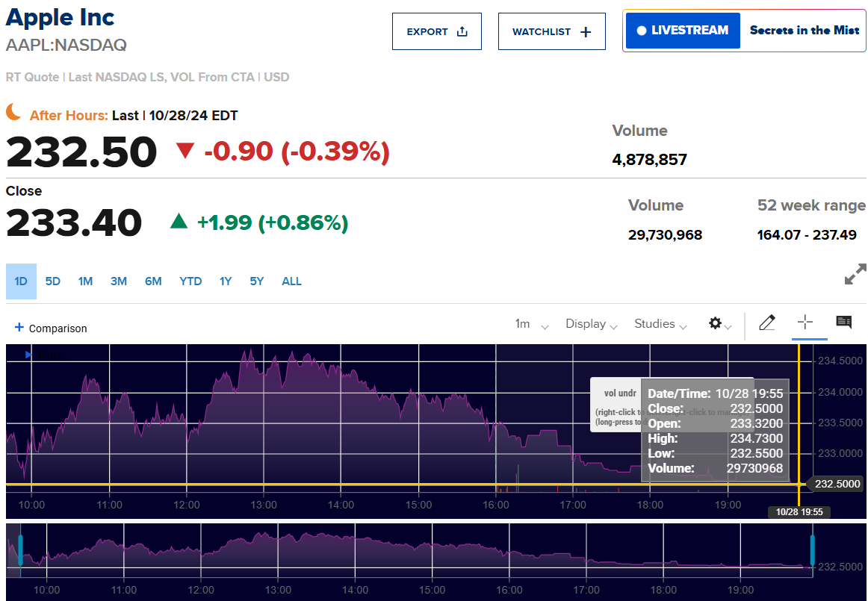Click the blue plus before Comparison

tap(19, 327)
